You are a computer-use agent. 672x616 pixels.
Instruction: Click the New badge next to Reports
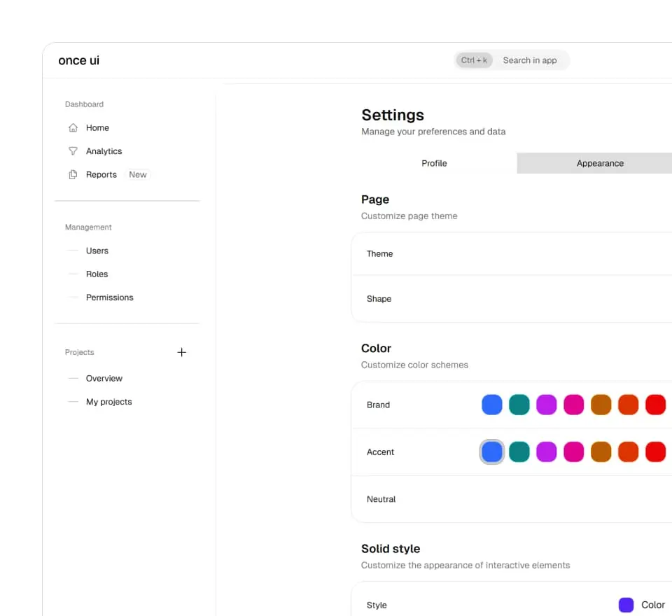[137, 174]
